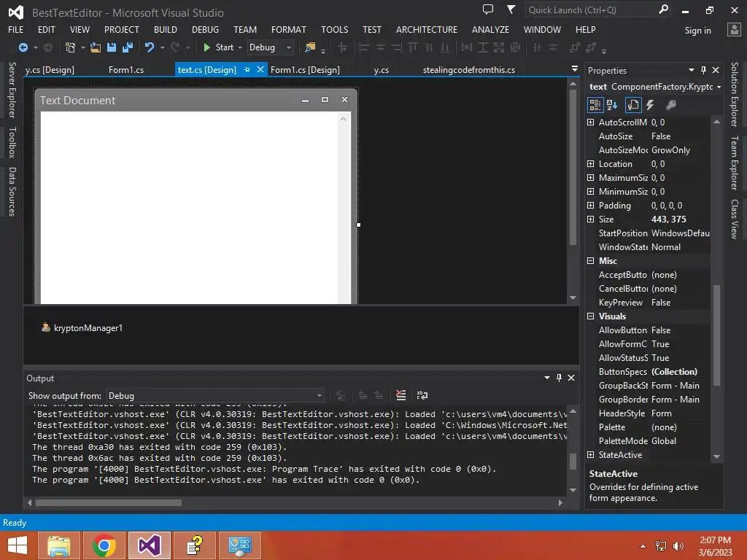Expand the Location property
This screenshot has width=747, height=560.
point(591,164)
